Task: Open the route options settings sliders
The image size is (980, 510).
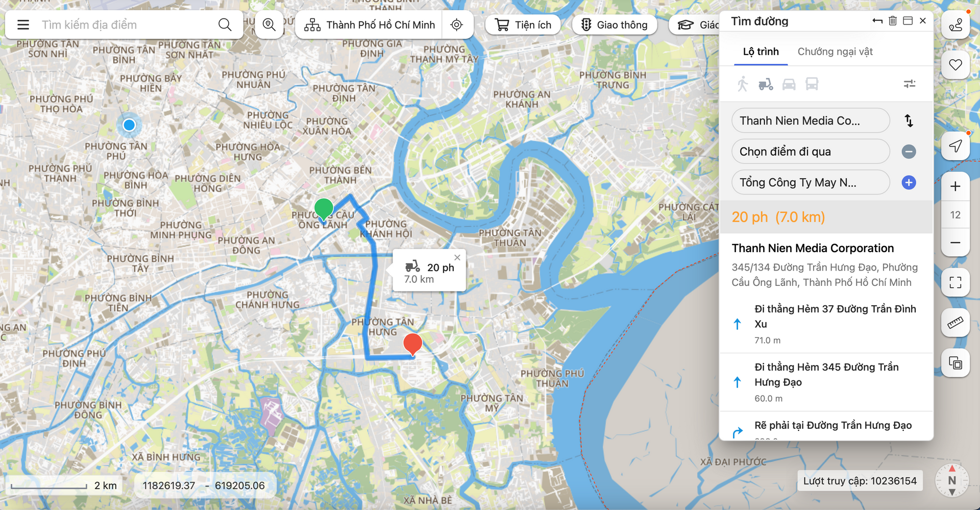Action: (x=909, y=84)
